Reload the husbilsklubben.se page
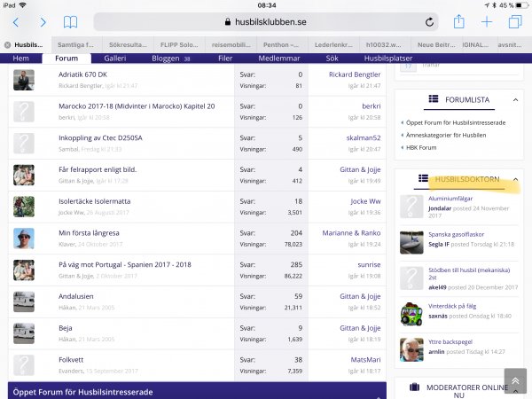 tap(430, 22)
